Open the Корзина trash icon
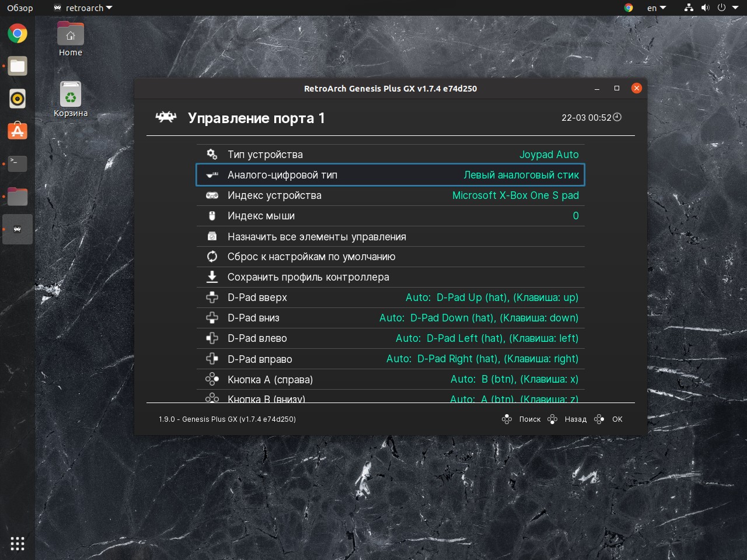Viewport: 747px width, 560px height. pos(71,99)
